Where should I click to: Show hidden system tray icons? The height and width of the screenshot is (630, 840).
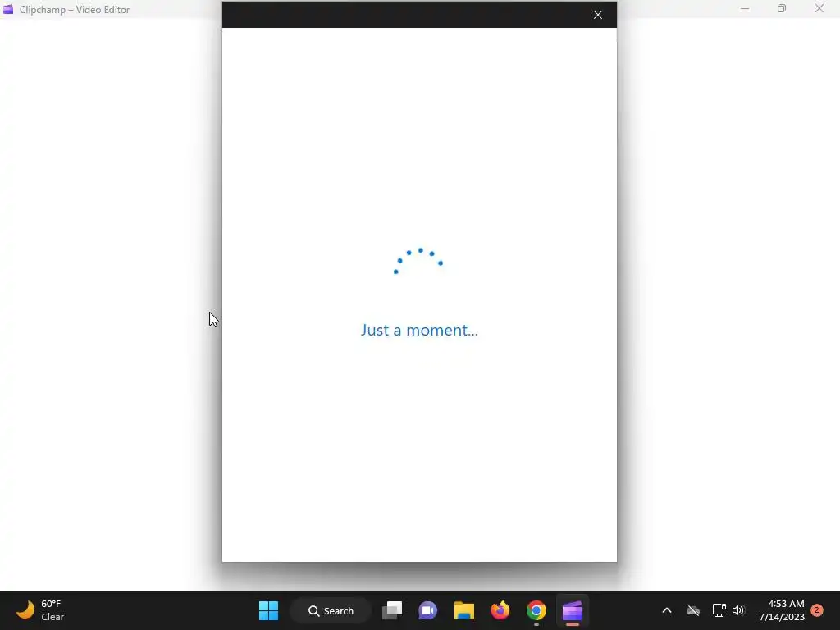(666, 610)
